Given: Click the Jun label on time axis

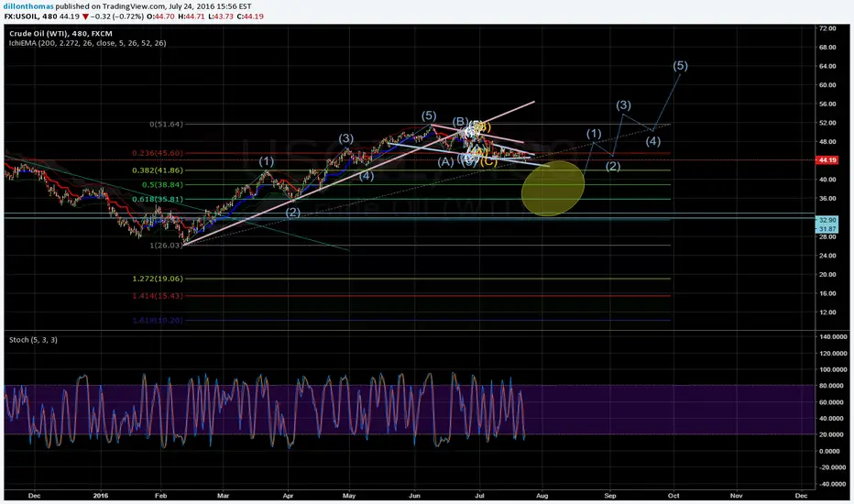Looking at the screenshot, I should 415,496.
